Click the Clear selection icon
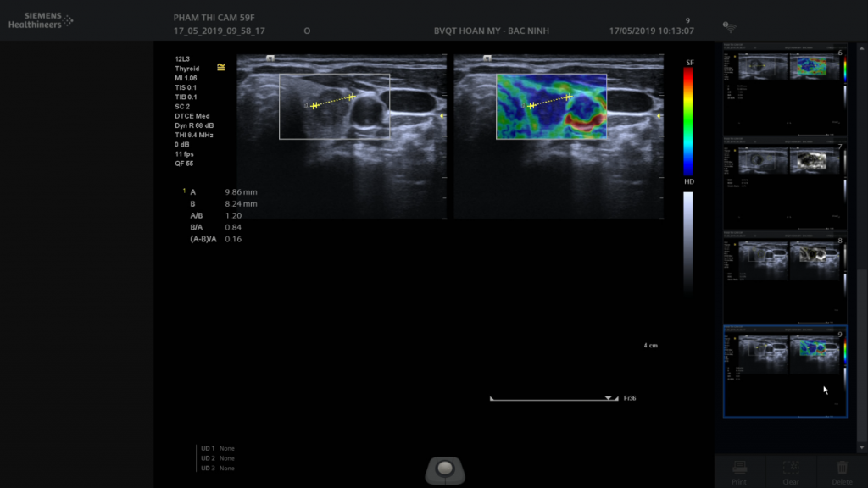Screen dimensions: 868x488 coord(791,469)
